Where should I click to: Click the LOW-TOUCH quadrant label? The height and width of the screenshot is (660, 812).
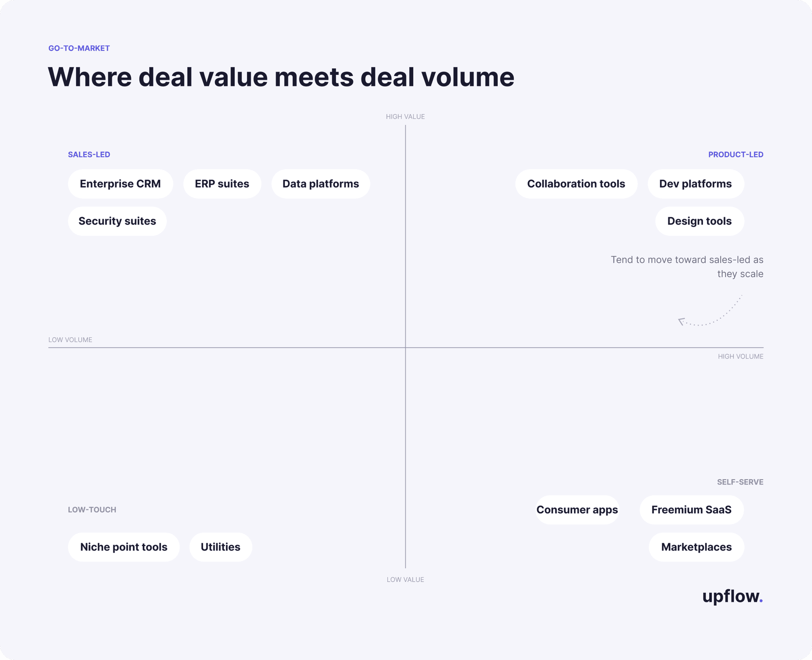[92, 510]
